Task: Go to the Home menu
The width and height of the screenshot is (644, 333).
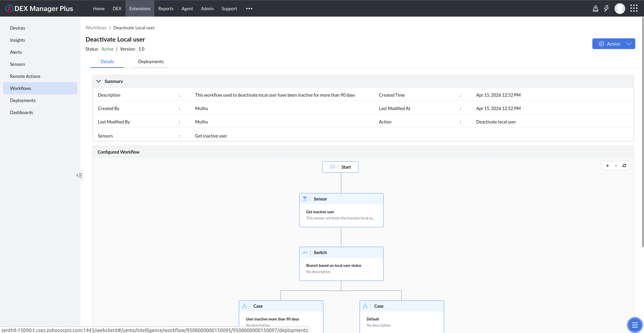Action: coord(99,9)
